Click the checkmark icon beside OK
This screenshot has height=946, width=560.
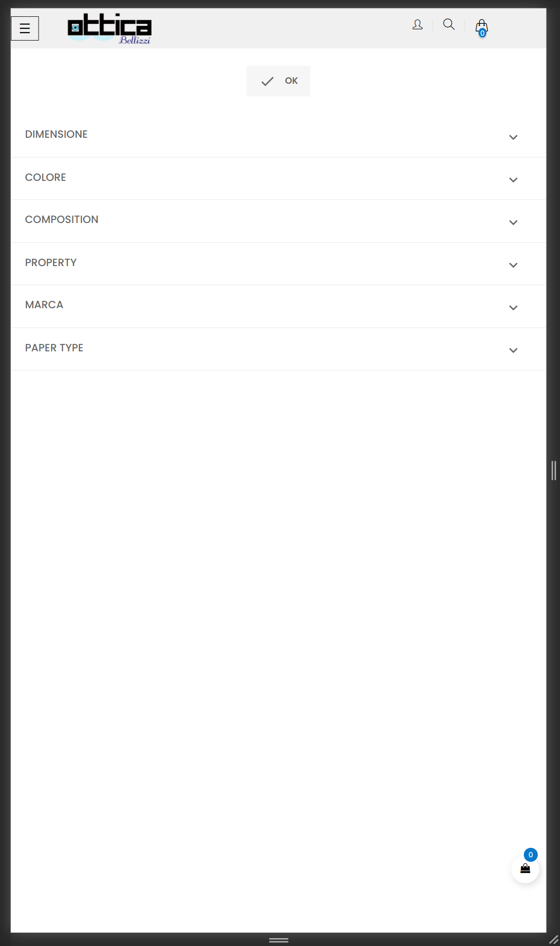(x=267, y=81)
